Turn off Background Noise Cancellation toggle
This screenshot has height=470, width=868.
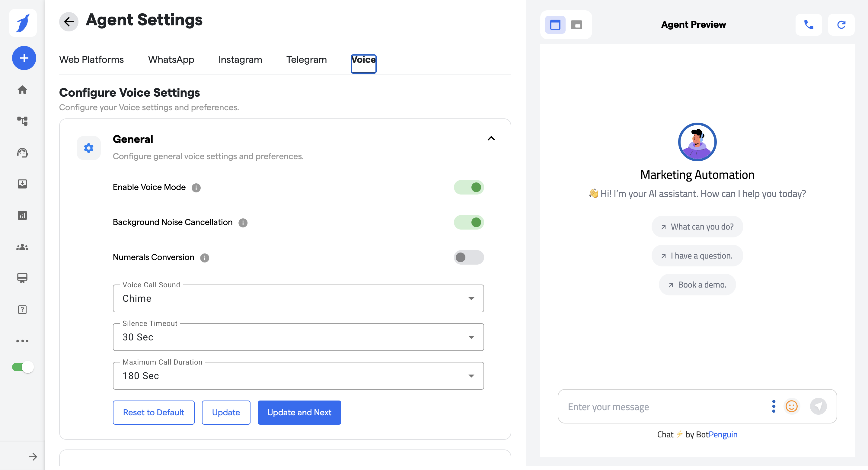point(468,222)
